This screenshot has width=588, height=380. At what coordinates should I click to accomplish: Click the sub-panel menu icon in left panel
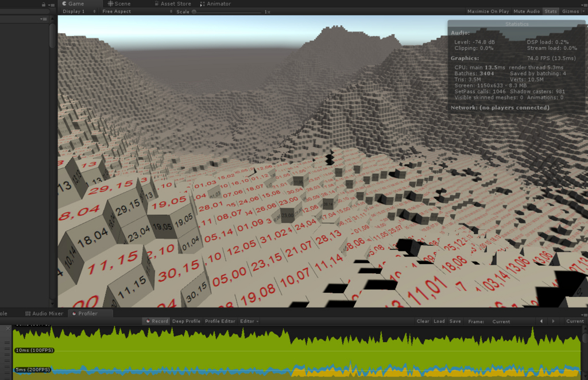[44, 19]
